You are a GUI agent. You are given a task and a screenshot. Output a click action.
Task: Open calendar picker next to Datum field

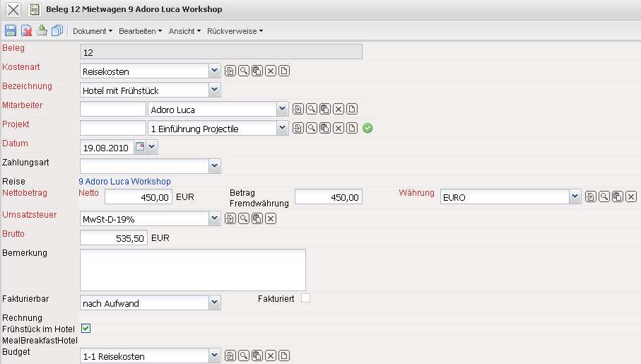coord(139,147)
